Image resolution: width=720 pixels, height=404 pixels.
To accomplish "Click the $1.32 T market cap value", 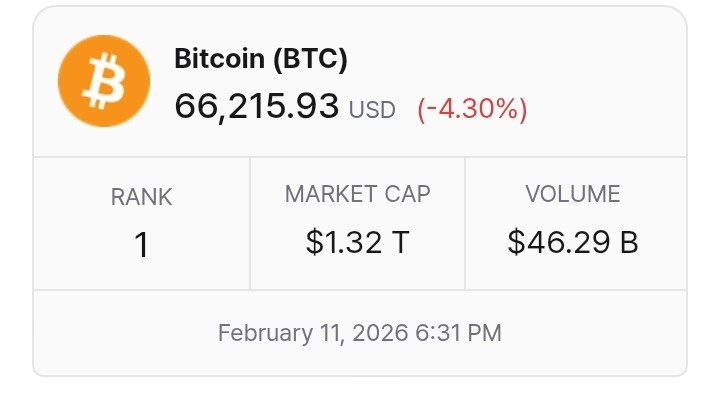I will tap(358, 242).
